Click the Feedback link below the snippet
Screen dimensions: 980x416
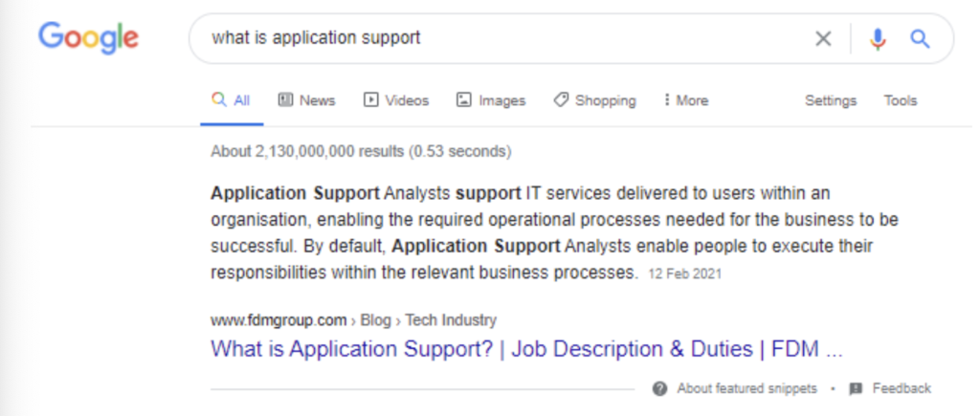click(x=901, y=388)
